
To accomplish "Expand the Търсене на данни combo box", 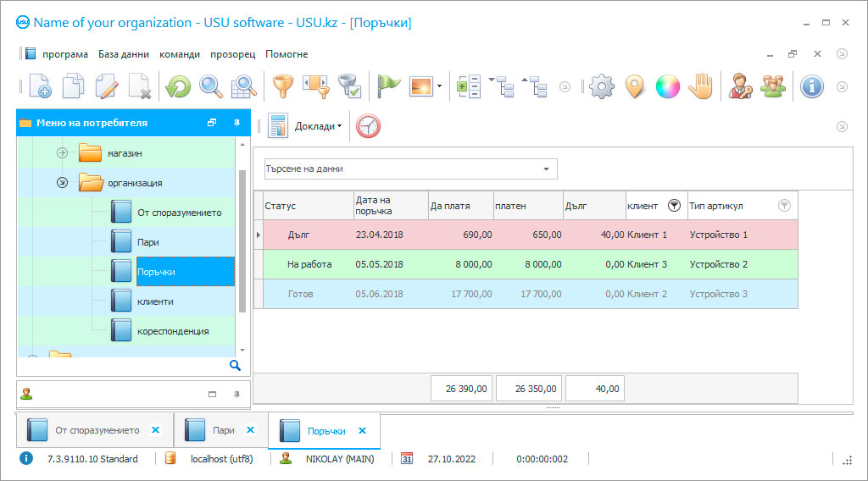I will point(546,169).
